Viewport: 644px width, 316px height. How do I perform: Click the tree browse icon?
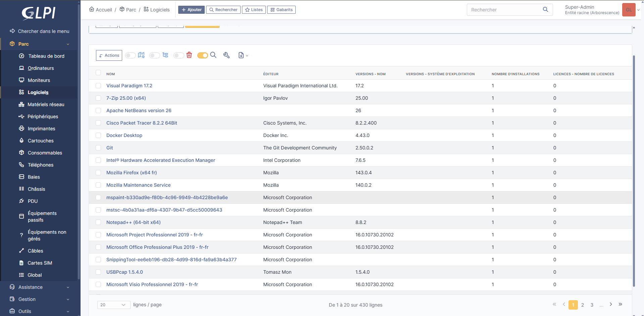coord(165,55)
